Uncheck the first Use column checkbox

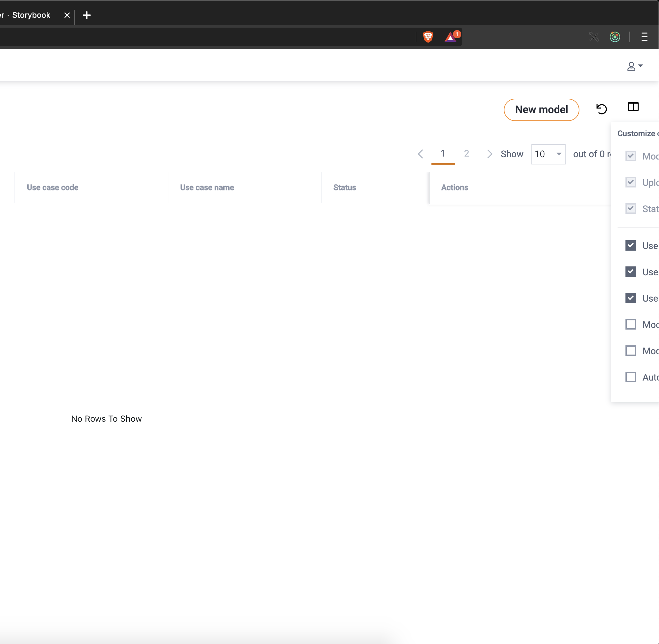coord(631,246)
